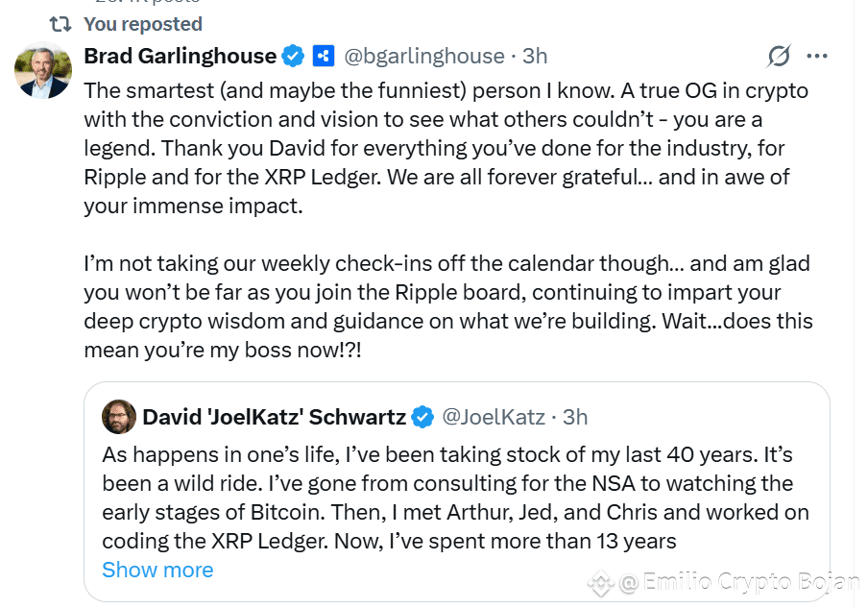The height and width of the screenshot is (608, 868).
Task: Open the @bgarlinghouse handle link
Action: click(424, 57)
